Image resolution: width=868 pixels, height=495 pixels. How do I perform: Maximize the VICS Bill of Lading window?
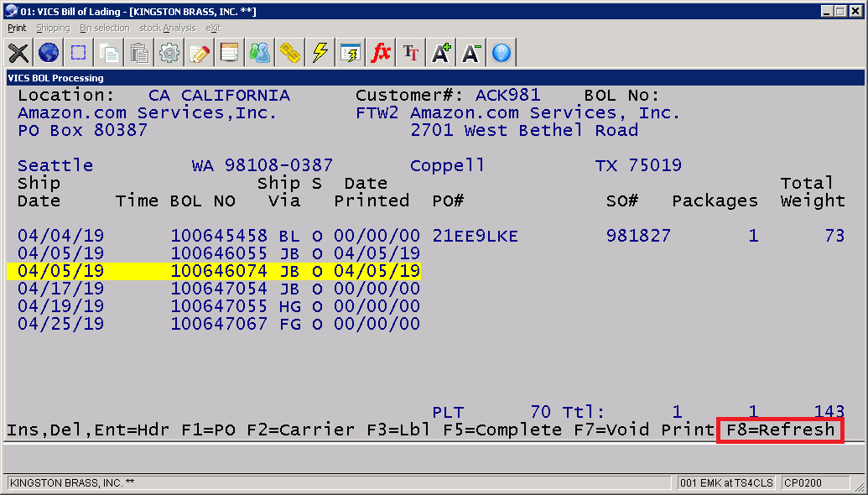(x=840, y=11)
